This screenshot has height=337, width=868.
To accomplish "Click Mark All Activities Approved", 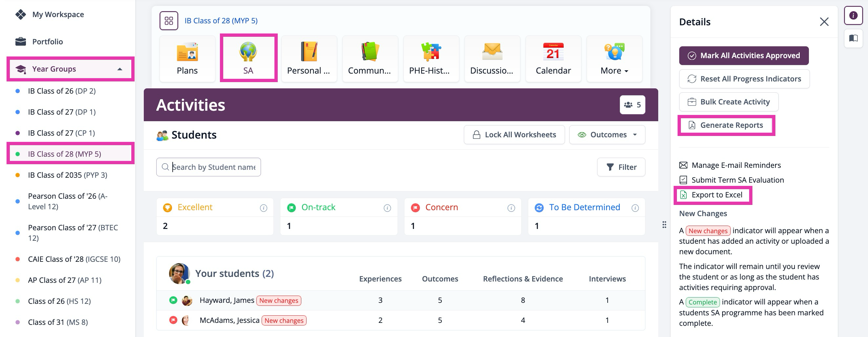I will 743,56.
